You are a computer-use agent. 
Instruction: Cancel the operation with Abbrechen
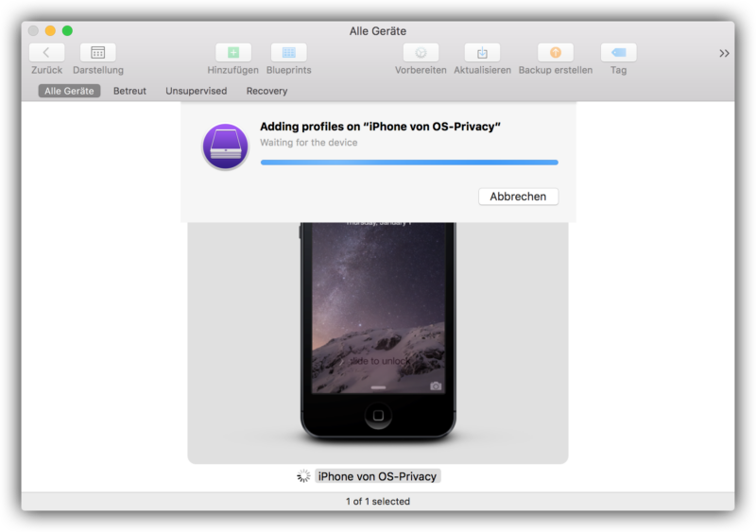pyautogui.click(x=518, y=197)
